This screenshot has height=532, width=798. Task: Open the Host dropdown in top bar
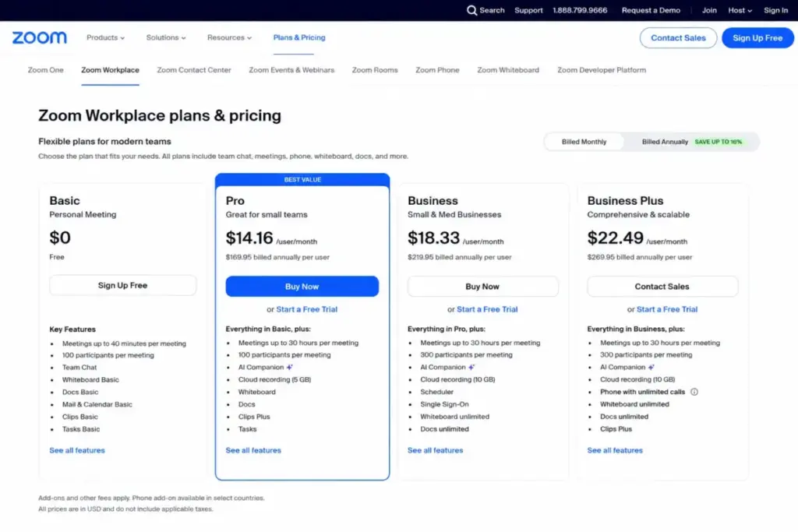point(740,10)
